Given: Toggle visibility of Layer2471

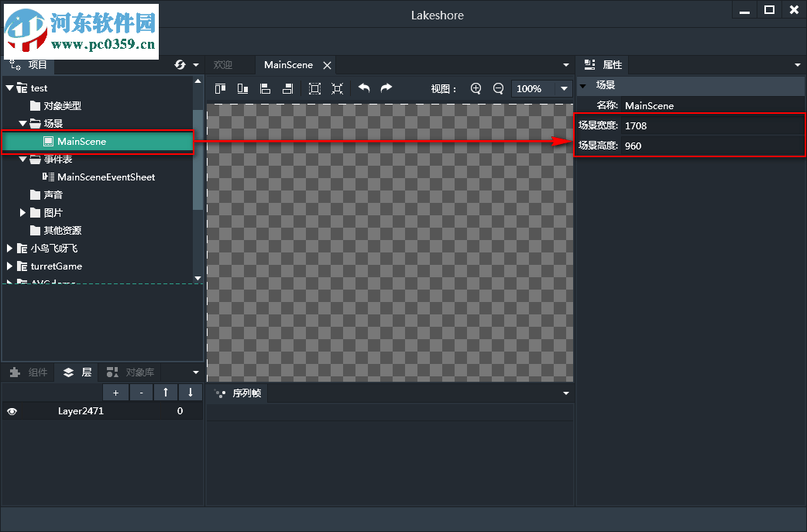Looking at the screenshot, I should coord(12,411).
